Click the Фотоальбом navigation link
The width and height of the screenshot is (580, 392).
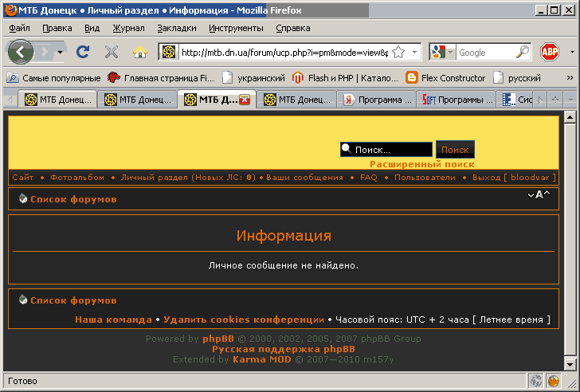[76, 178]
